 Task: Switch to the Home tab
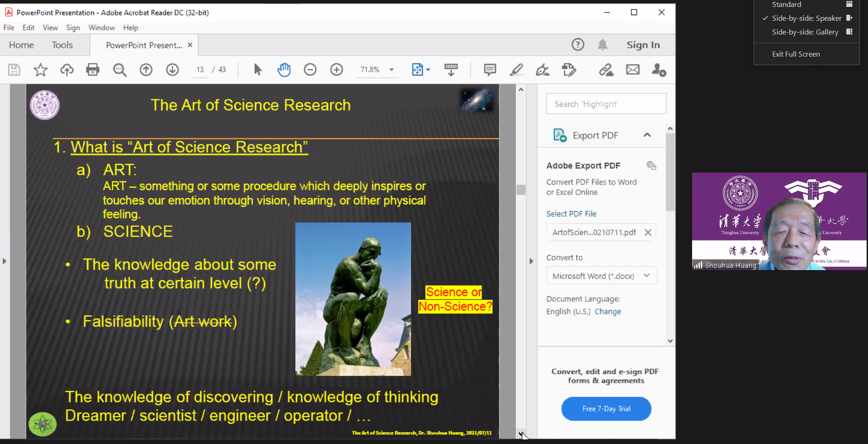22,45
